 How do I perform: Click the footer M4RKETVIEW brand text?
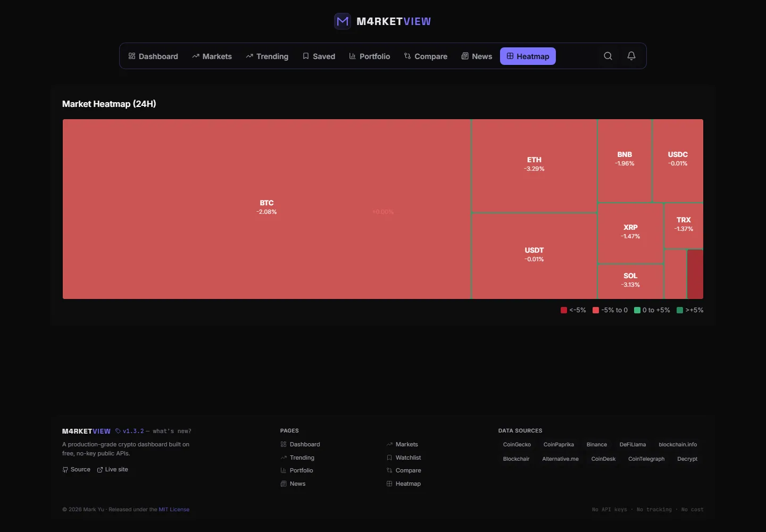[x=86, y=431]
